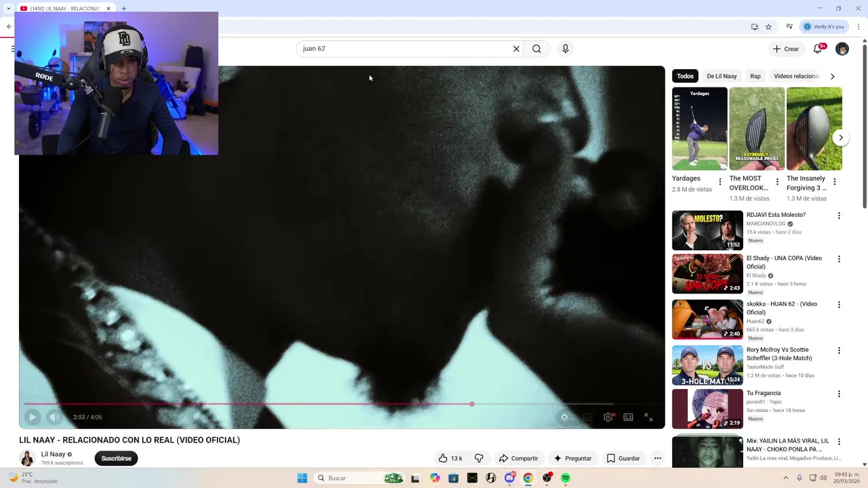The width and height of the screenshot is (868, 488).
Task: Open YouTube notifications bell
Action: point(818,49)
